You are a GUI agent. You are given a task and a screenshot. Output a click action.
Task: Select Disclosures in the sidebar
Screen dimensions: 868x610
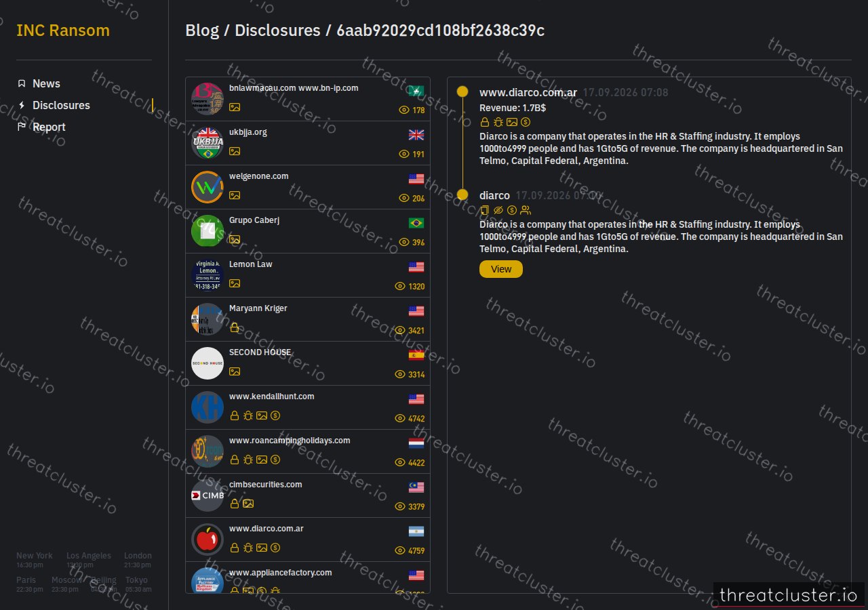[61, 105]
